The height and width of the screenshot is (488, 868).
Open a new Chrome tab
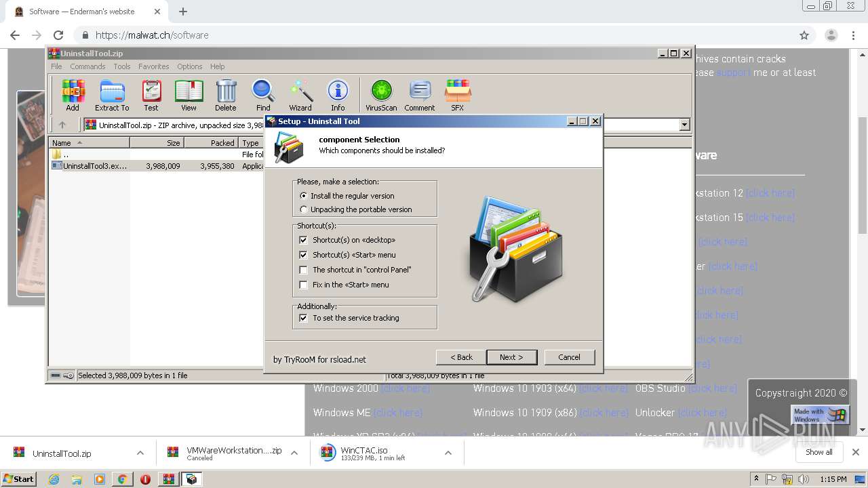click(183, 12)
